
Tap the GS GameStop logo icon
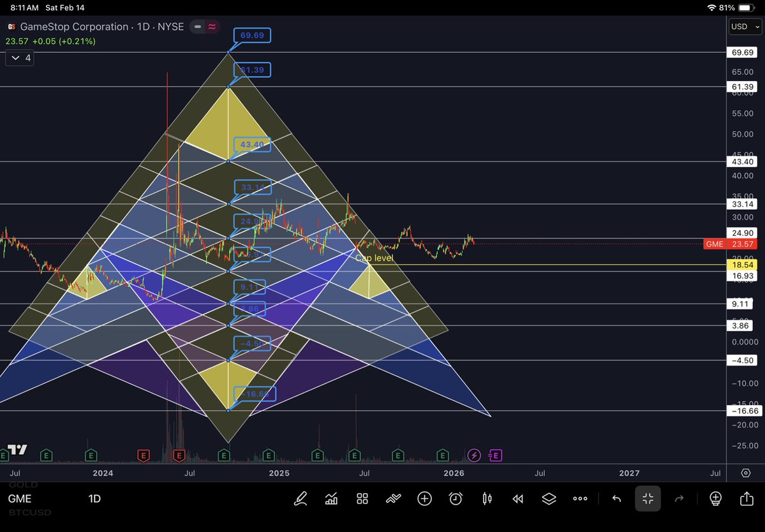click(11, 27)
